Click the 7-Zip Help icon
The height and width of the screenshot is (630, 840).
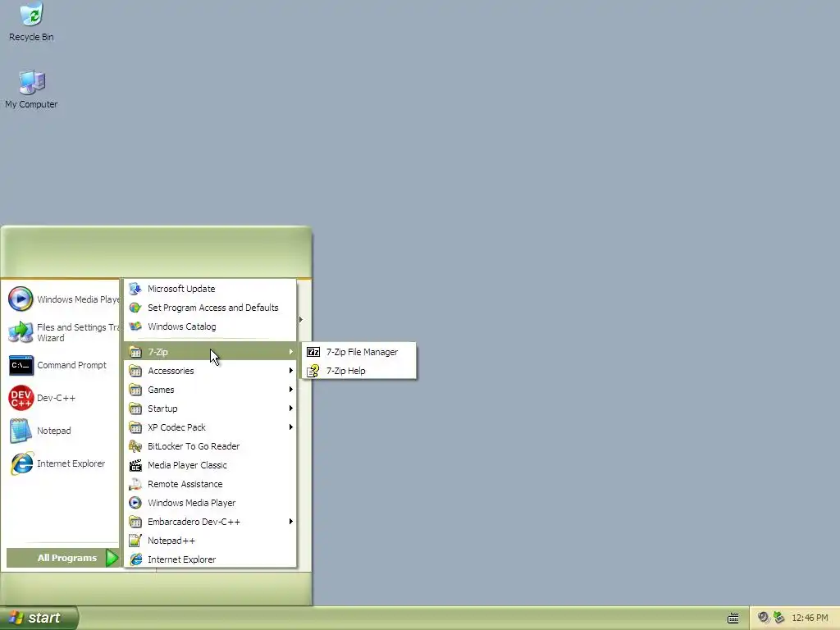313,371
